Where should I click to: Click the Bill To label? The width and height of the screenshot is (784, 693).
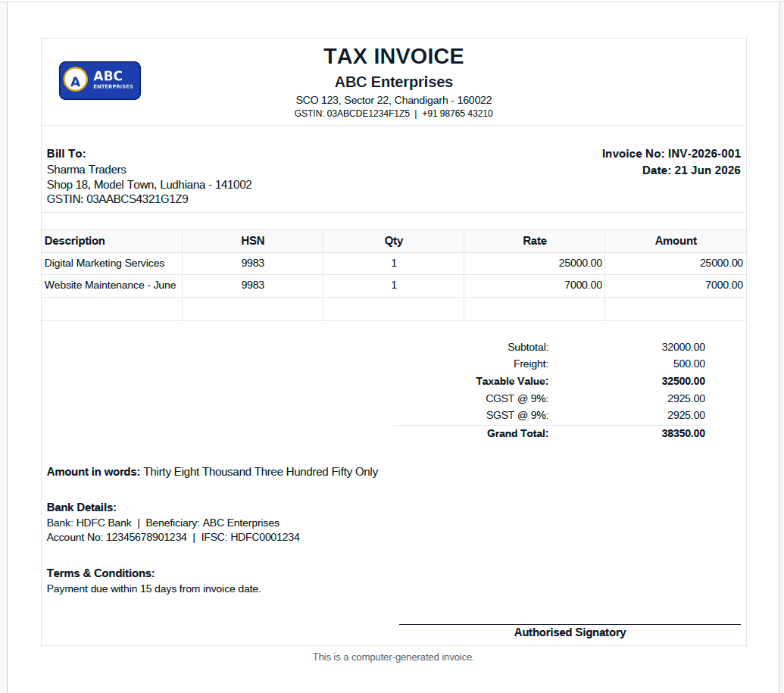click(66, 154)
